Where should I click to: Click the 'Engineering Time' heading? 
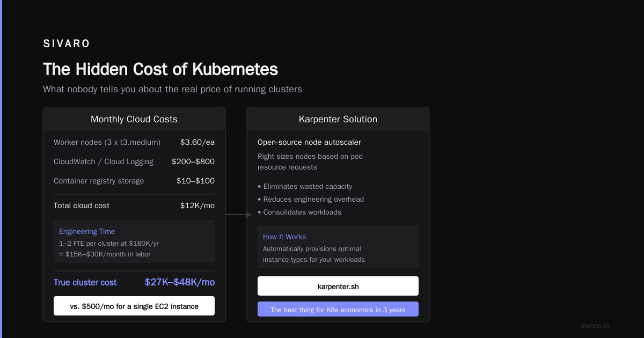tap(87, 231)
